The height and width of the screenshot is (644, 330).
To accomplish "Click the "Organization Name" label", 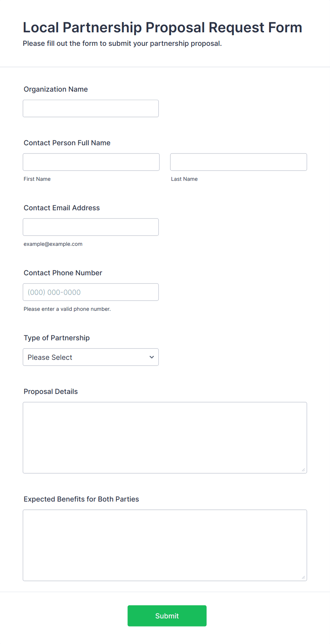I will [56, 89].
